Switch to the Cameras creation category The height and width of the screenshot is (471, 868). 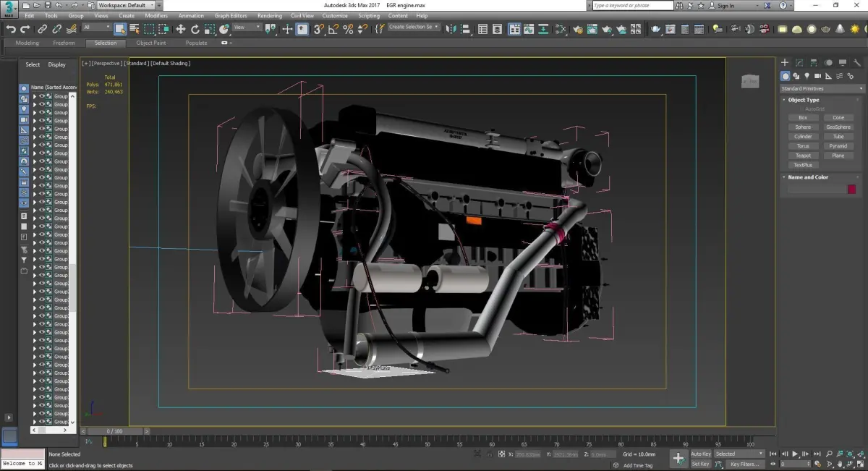[818, 76]
